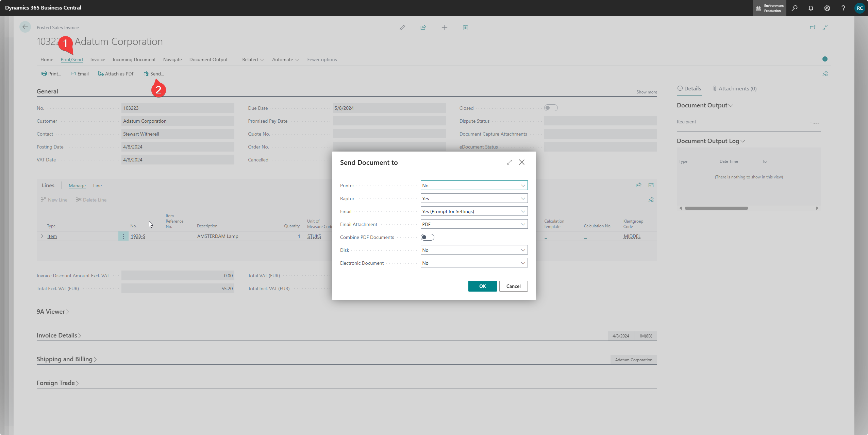
Task: Click the share icon in header
Action: [x=423, y=28]
